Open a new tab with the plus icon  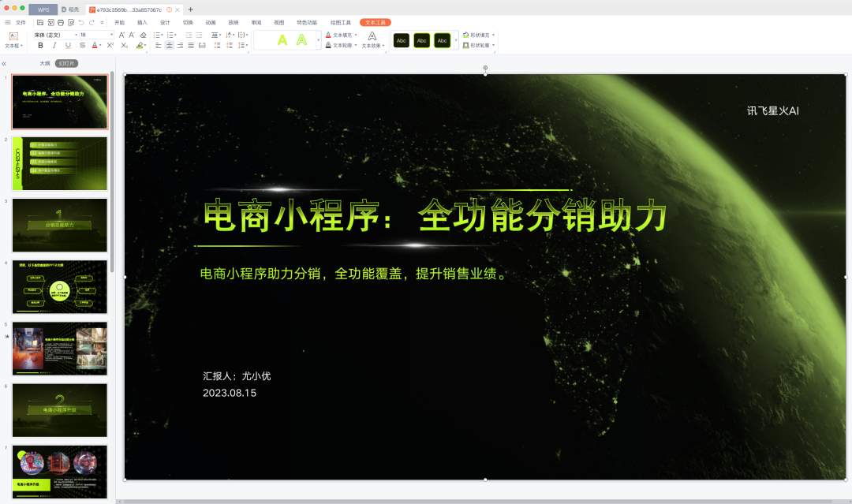click(x=190, y=9)
